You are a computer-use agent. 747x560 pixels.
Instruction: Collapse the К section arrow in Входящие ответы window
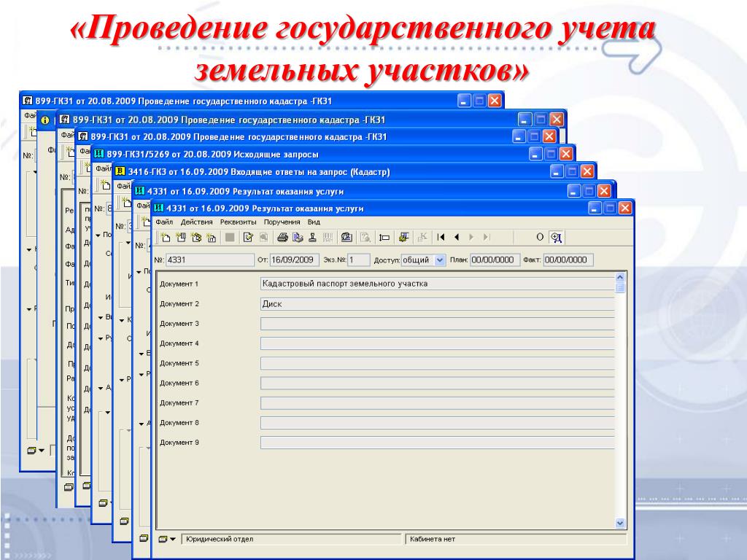pyautogui.click(x=122, y=321)
